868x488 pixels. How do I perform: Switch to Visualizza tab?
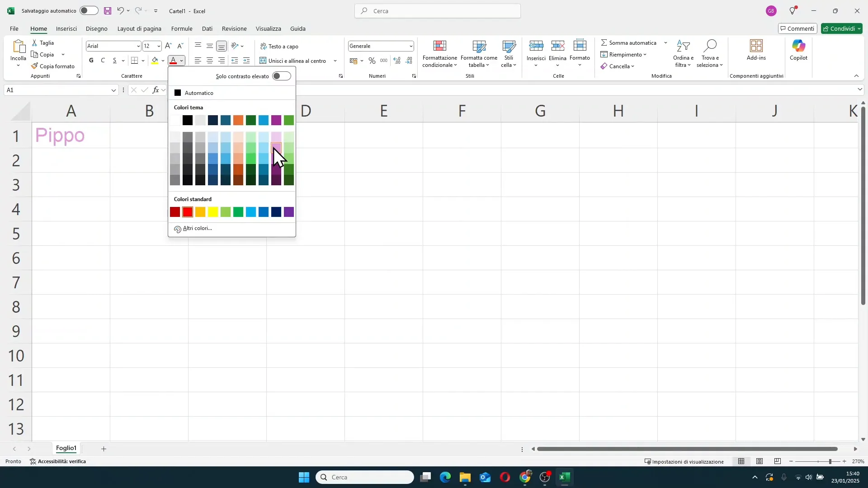(x=269, y=28)
